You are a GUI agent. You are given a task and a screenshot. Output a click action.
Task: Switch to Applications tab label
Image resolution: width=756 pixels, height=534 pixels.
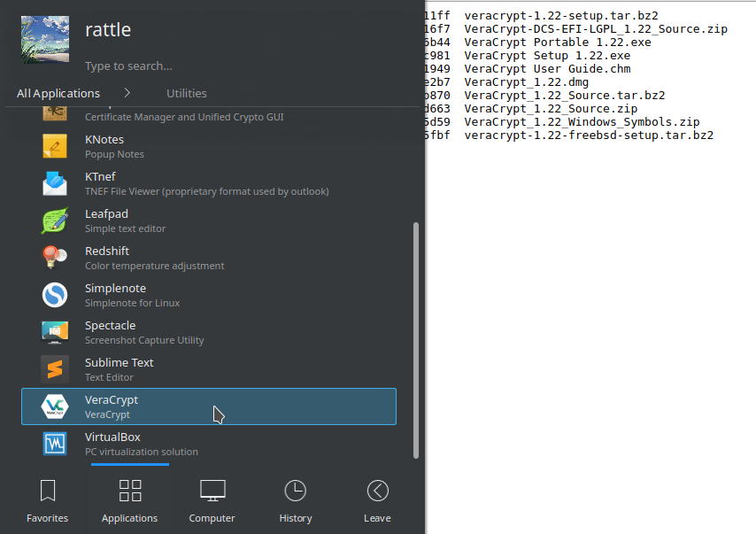tap(129, 518)
